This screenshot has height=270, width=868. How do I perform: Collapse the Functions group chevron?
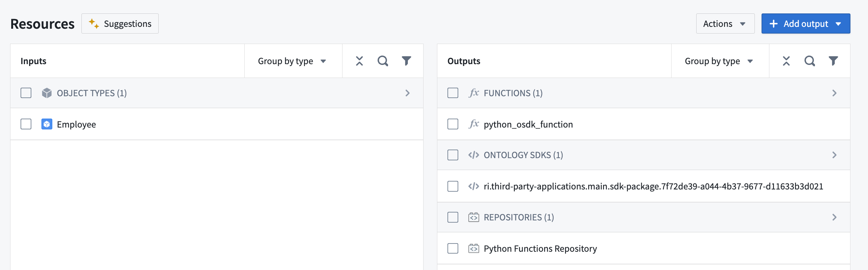(834, 93)
